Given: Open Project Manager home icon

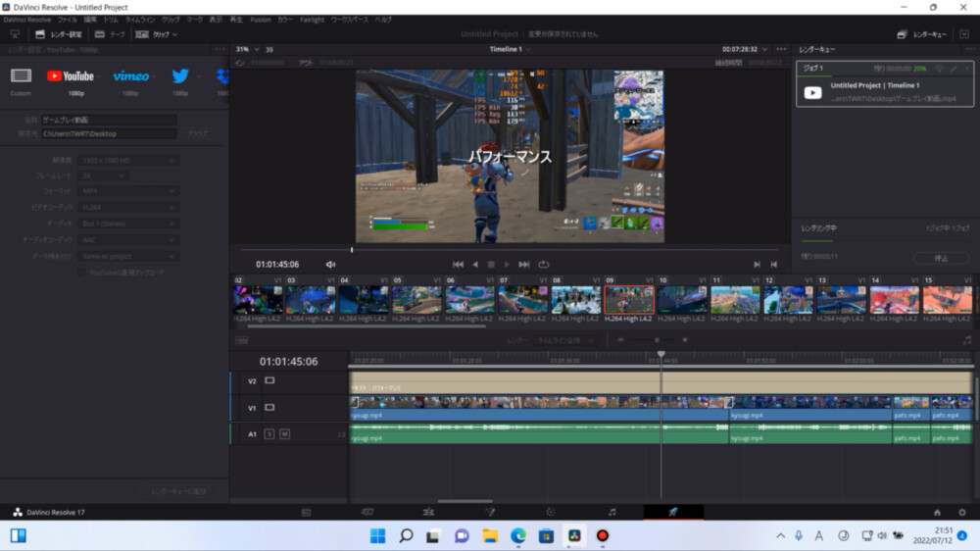Looking at the screenshot, I should click(937, 512).
